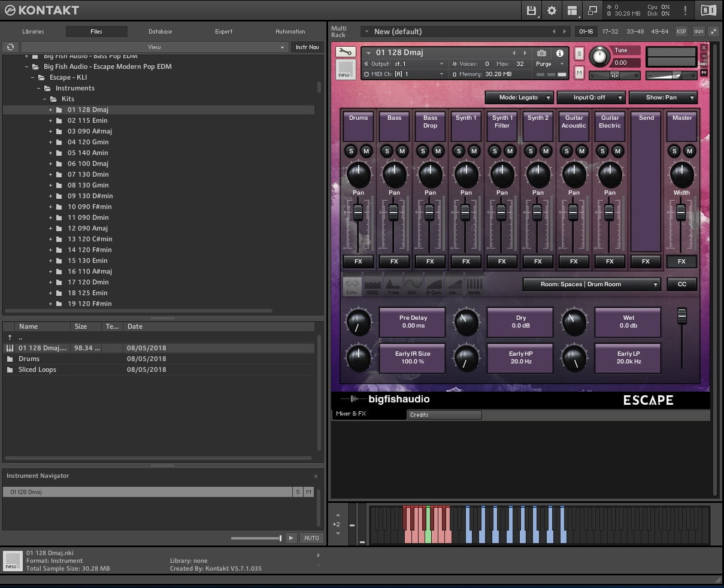
Task: Open the Show: Pan dropdown
Action: click(663, 98)
